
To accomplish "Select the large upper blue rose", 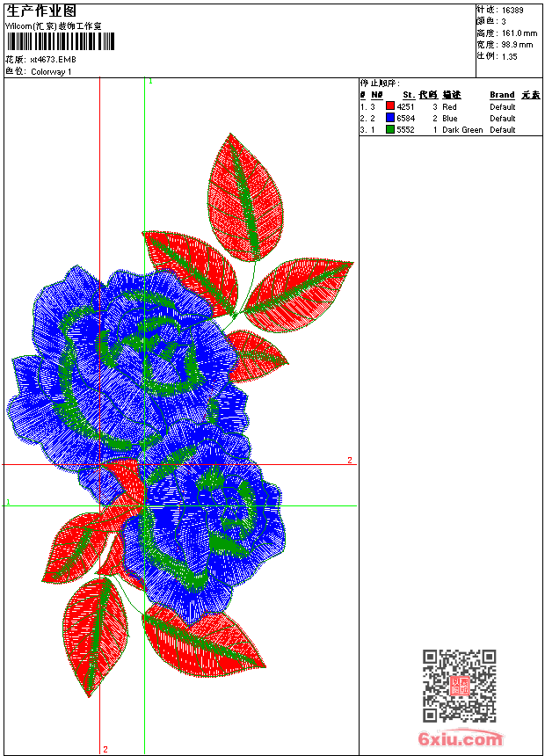I will click(127, 367).
